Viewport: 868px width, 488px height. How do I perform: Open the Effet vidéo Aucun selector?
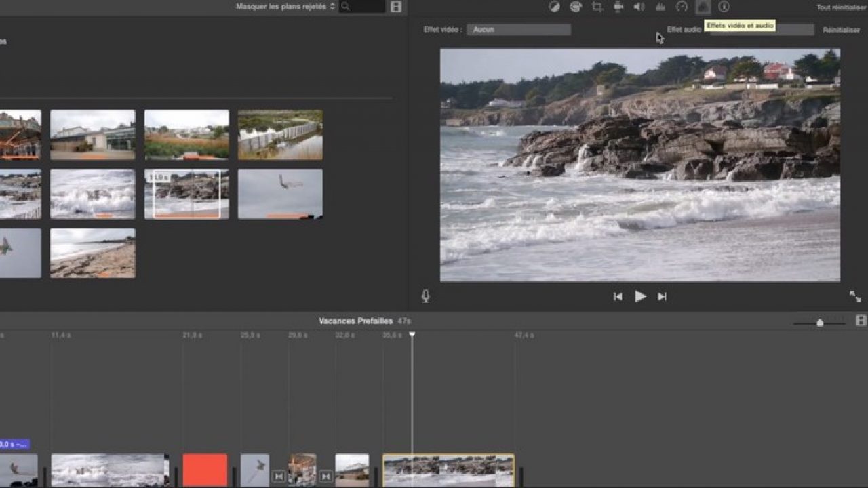coord(519,30)
